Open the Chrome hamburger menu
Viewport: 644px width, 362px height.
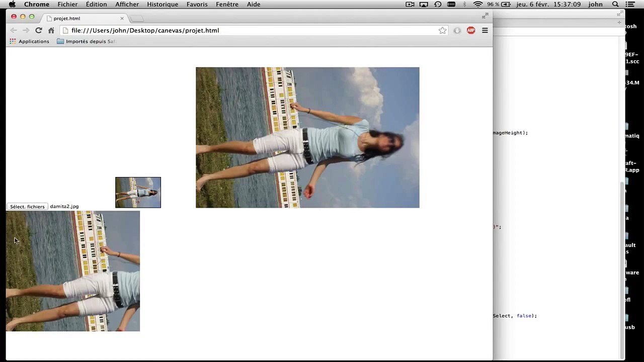(485, 31)
